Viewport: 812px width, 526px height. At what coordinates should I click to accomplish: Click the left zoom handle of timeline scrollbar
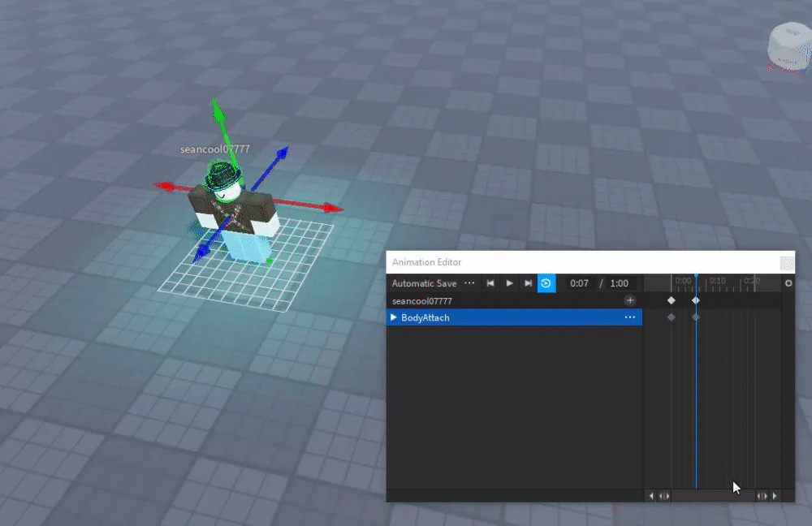point(664,496)
